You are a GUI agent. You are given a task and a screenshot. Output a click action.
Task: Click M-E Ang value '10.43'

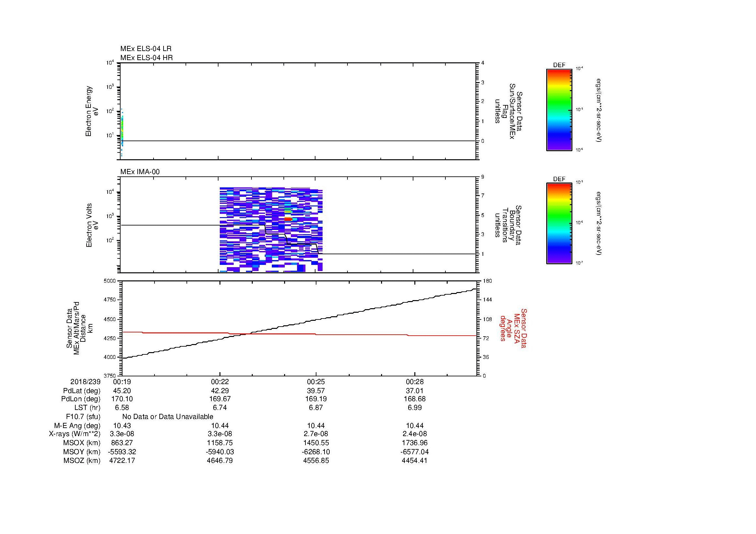[122, 426]
